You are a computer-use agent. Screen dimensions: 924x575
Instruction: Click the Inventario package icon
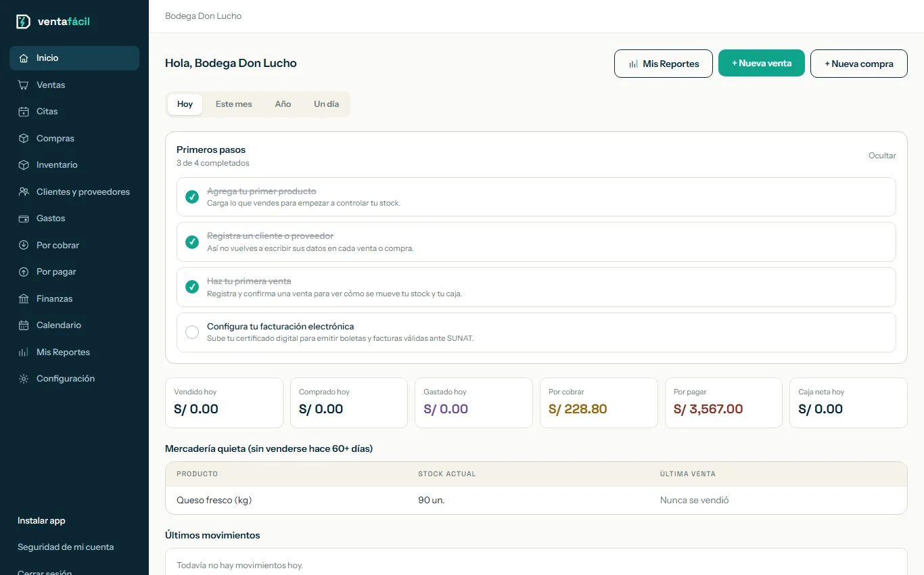(24, 165)
